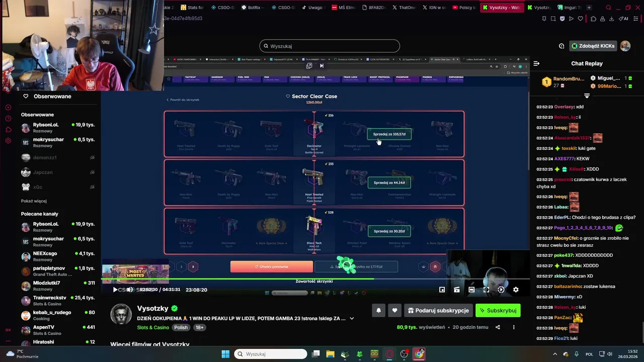Image resolution: width=644 pixels, height=362 pixels.
Task: Expand list with Pokaż więcej
Action: tap(34, 201)
